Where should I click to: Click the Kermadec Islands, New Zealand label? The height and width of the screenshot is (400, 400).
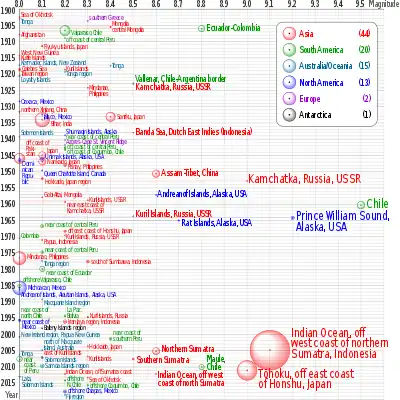tap(54, 63)
